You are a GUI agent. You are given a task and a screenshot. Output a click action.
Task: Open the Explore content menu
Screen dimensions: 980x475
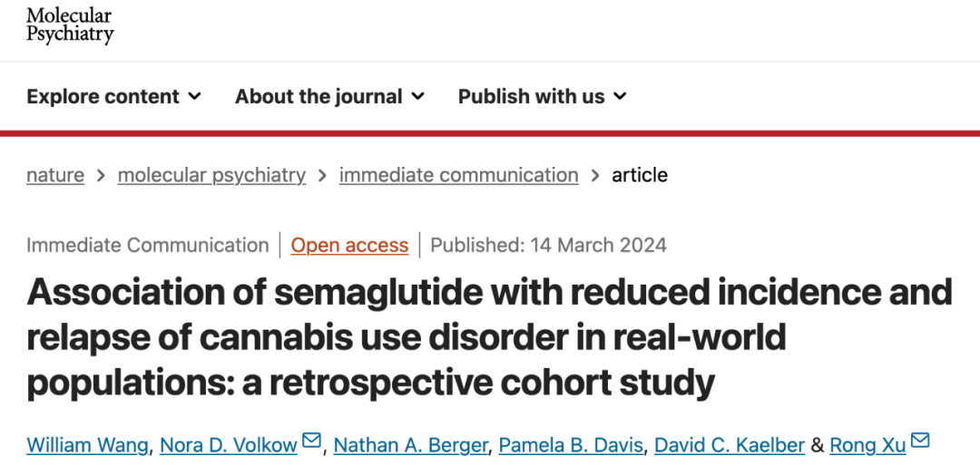click(x=103, y=96)
